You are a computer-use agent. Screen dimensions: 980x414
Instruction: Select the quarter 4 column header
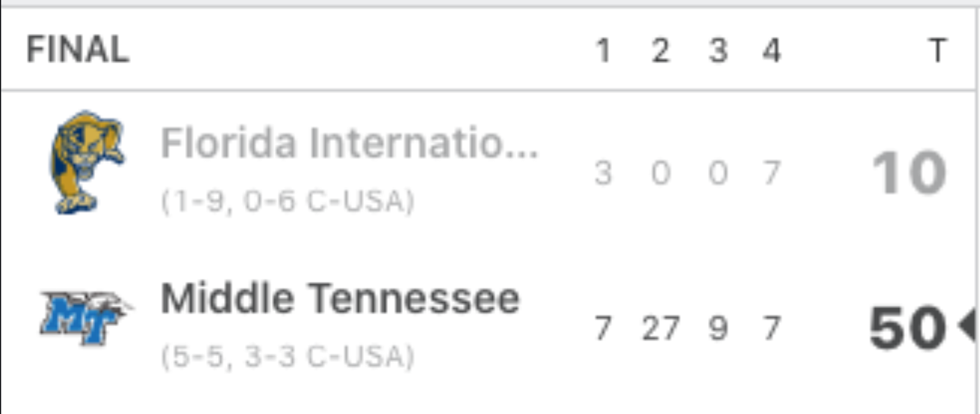(772, 51)
